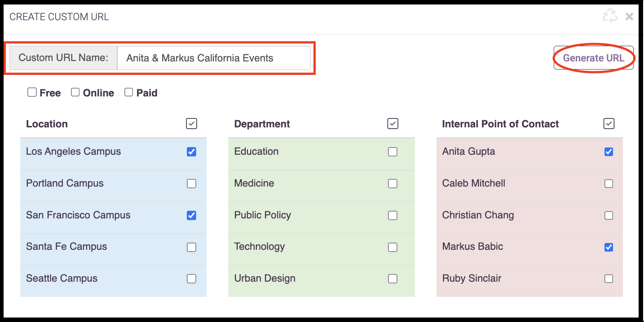Check the Seattle Campus checkbox
This screenshot has height=322, width=644.
[x=191, y=279]
